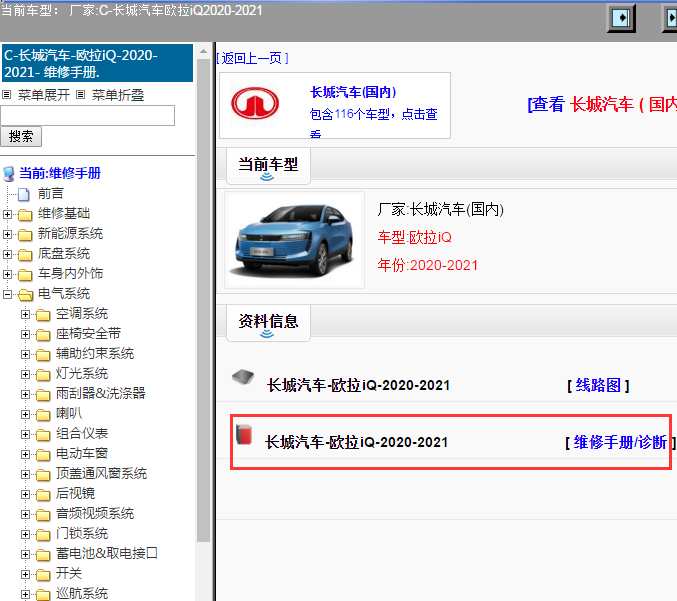Click the 雨刮器&洗涤器 folder icon
The width and height of the screenshot is (677, 601).
click(x=43, y=394)
